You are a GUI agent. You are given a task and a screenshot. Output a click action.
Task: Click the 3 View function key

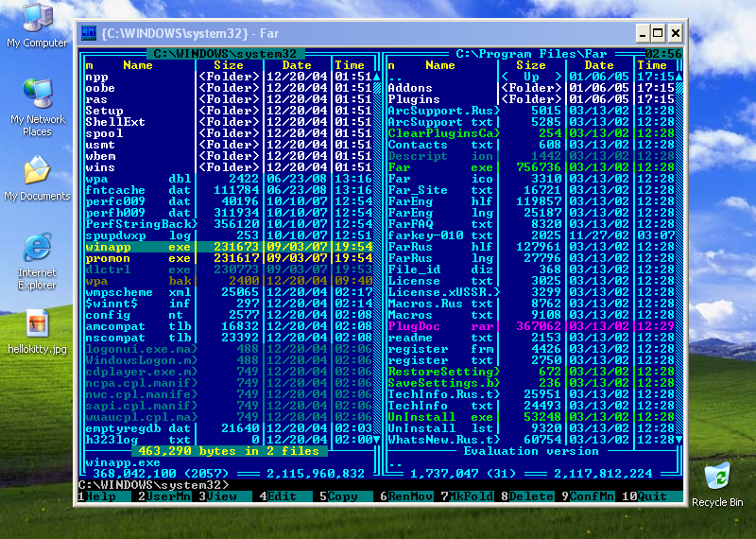tap(225, 496)
